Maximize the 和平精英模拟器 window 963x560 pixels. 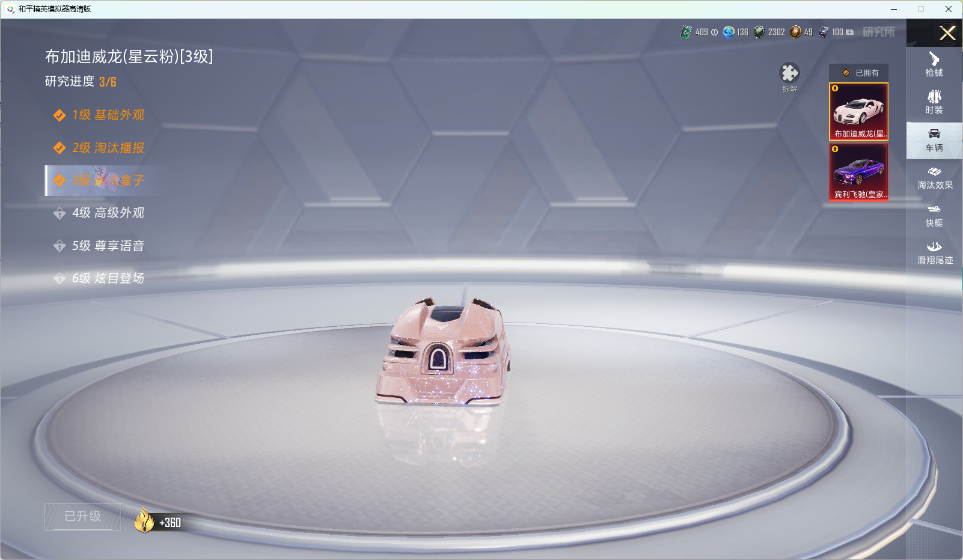(921, 9)
